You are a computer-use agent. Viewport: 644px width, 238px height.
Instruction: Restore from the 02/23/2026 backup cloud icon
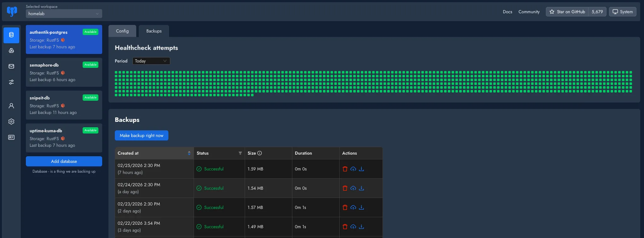353,207
